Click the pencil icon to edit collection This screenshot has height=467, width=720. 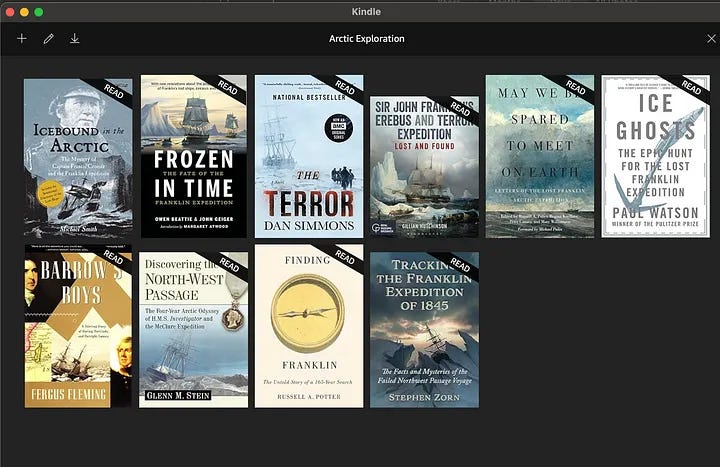(48, 39)
